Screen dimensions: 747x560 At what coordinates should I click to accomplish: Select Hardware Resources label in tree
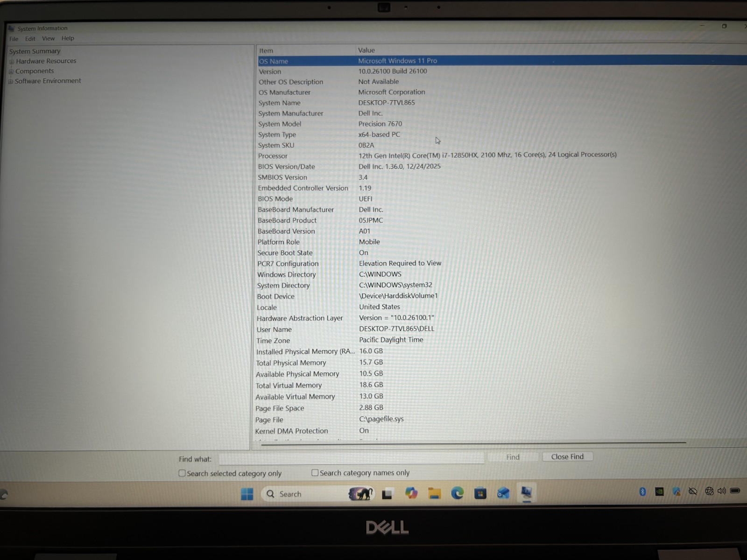[46, 61]
